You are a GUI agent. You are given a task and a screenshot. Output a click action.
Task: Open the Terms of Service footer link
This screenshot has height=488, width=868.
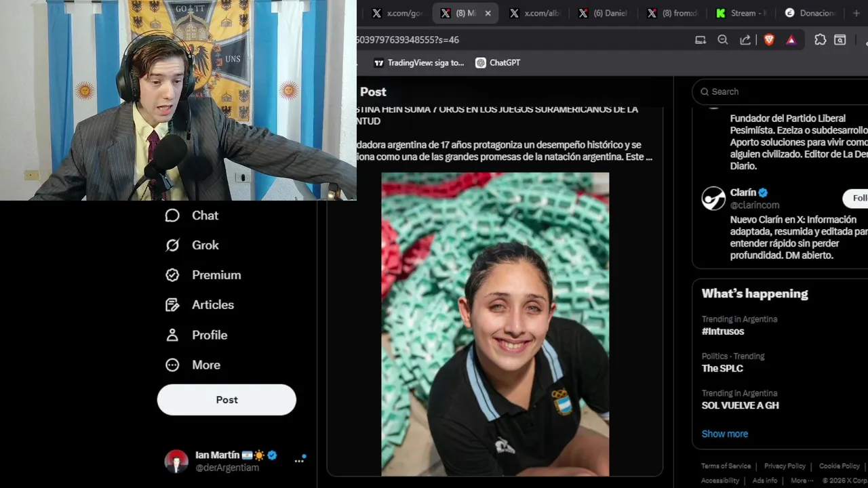tap(726, 466)
